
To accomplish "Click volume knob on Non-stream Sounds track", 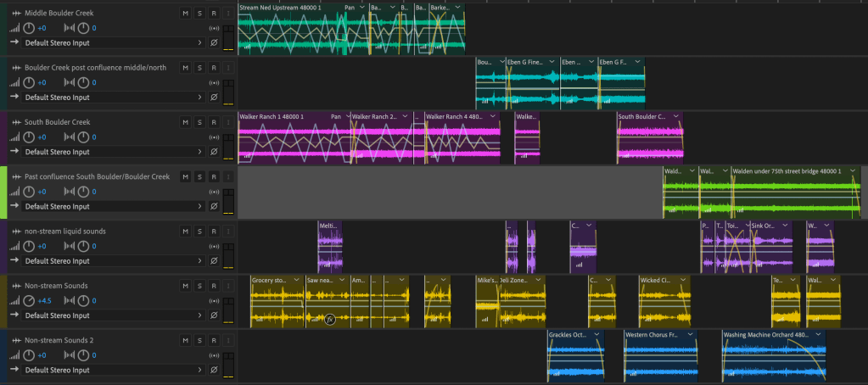I will click(29, 300).
